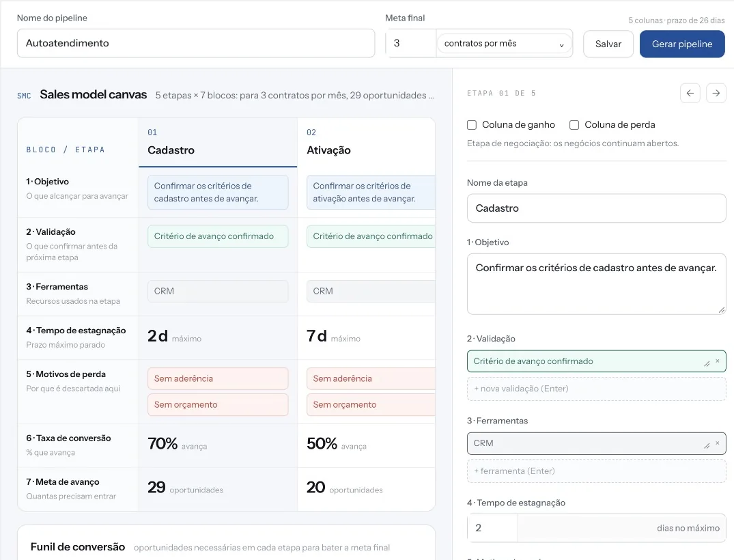This screenshot has height=560, width=734.
Task: Toggle Coluna de perda checkbox
Action: [574, 125]
